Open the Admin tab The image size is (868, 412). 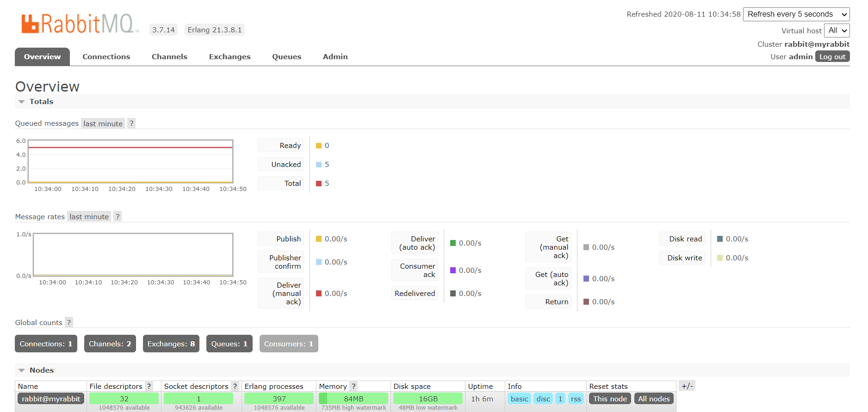[335, 57]
